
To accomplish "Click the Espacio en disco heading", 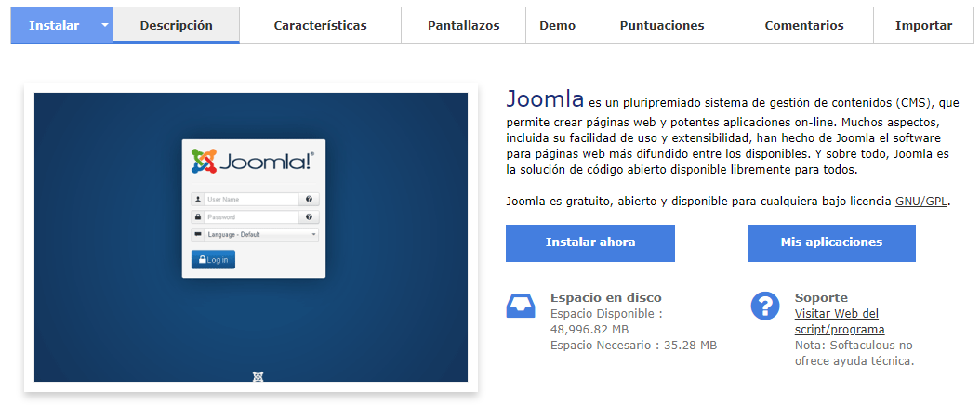I will tap(605, 298).
